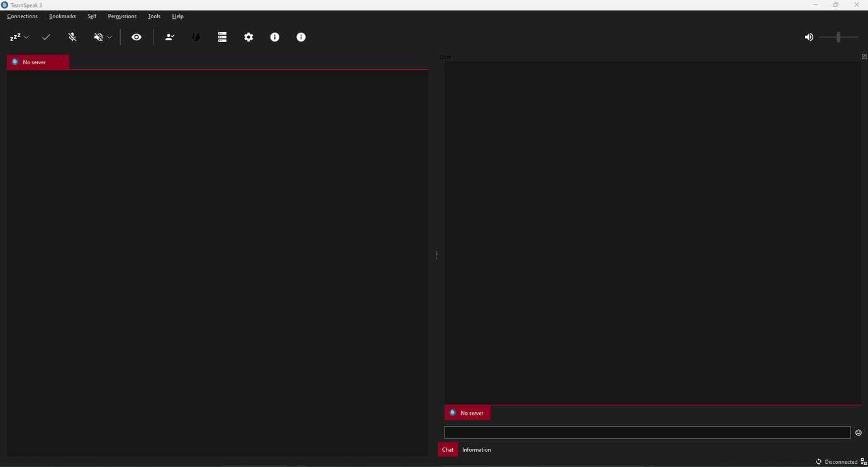The height and width of the screenshot is (467, 868).
Task: Click the myTeamSpeak wolf icon
Action: coord(196,37)
